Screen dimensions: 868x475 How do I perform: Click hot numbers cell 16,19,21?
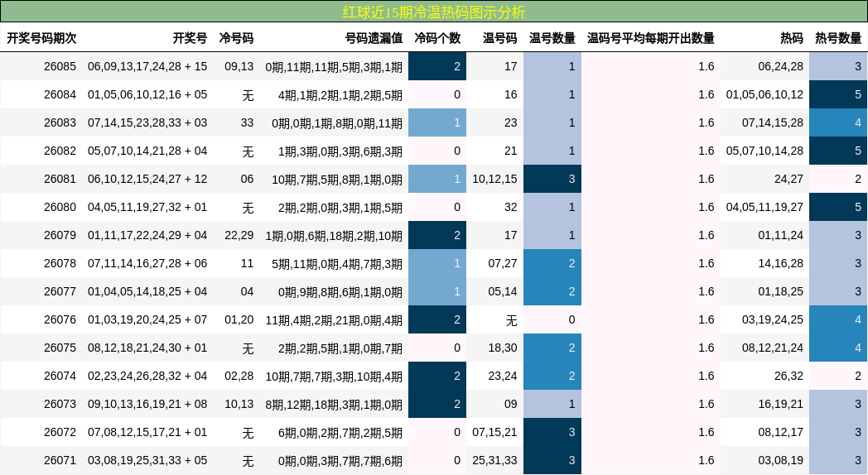[780, 404]
